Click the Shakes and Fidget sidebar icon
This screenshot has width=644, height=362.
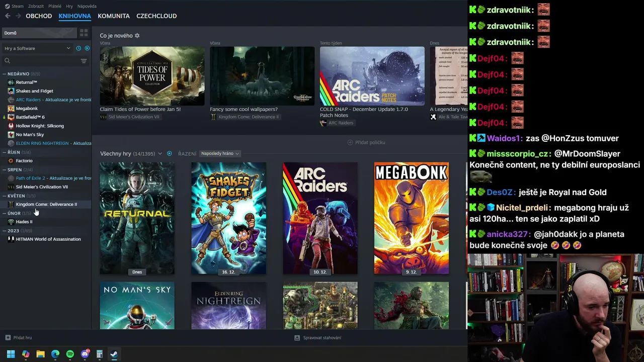[x=11, y=91]
